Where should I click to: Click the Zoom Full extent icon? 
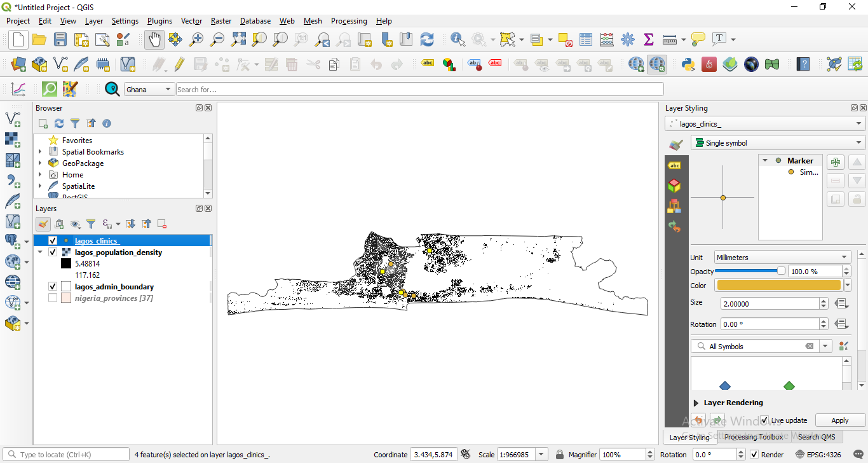click(x=238, y=39)
